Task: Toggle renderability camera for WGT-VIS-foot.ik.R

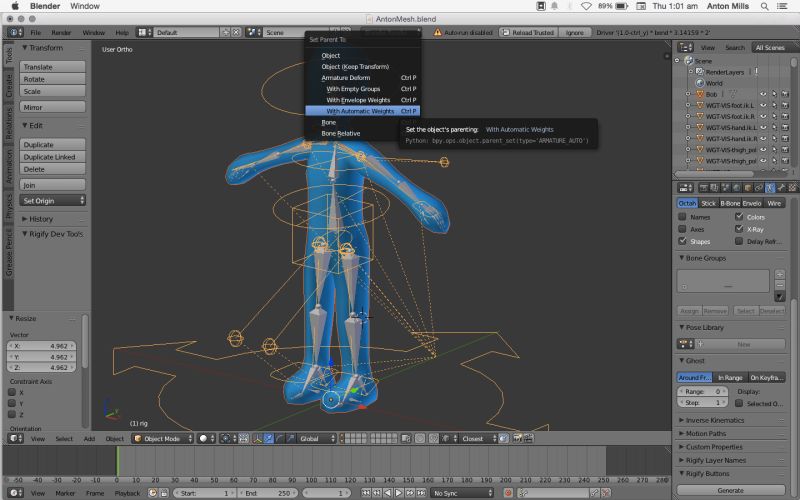Action: pyautogui.click(x=785, y=116)
